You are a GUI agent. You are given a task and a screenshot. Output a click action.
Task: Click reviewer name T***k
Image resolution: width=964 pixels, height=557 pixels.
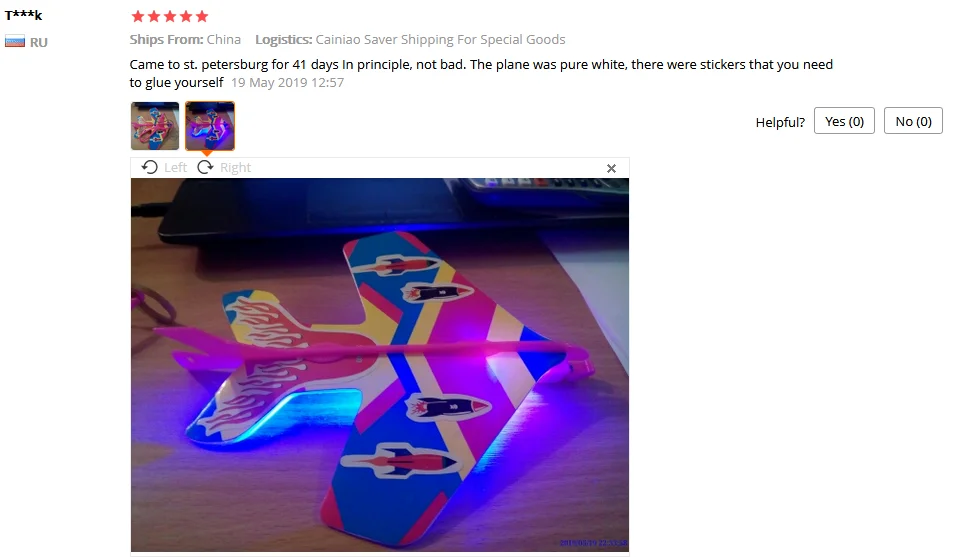pyautogui.click(x=23, y=15)
